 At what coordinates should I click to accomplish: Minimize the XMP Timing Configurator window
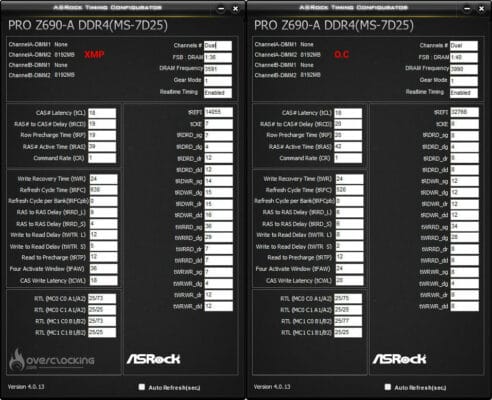pos(221,9)
